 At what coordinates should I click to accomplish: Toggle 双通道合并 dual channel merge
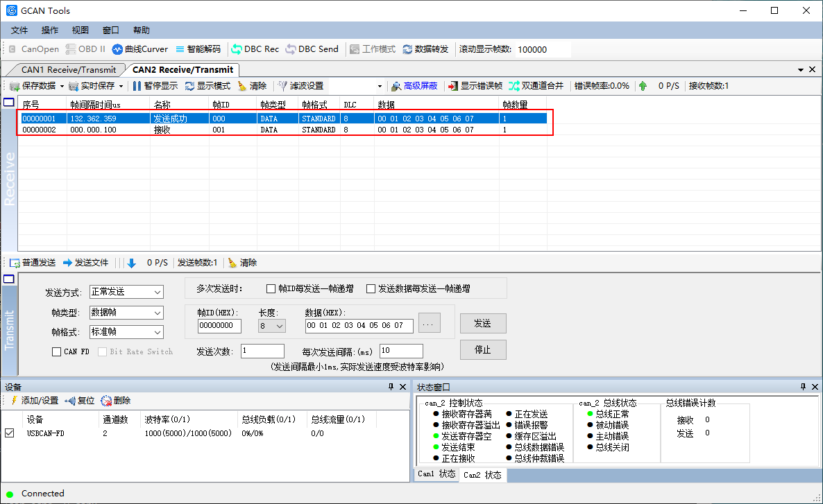(536, 86)
